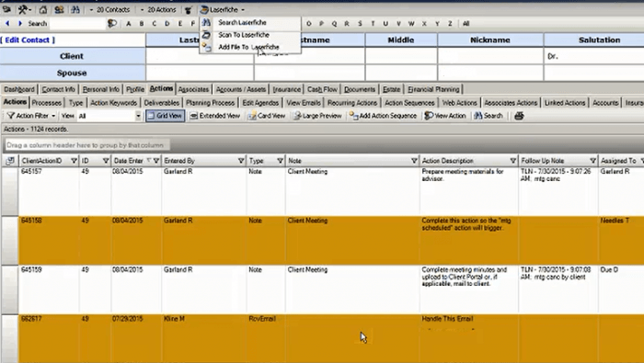Viewport: 644px width, 363px height.
Task: Open filter on ClientActionID column
Action: tap(74, 161)
